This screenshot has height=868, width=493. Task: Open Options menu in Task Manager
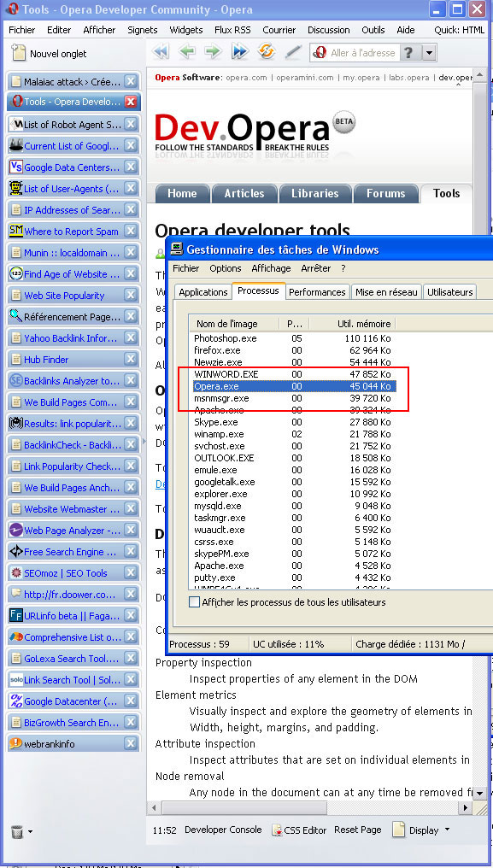(x=226, y=268)
